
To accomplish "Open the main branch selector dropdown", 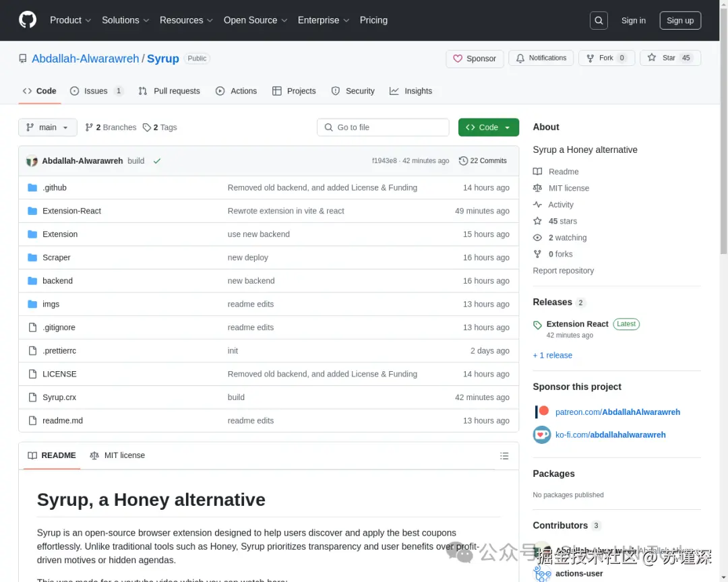I will [x=47, y=127].
